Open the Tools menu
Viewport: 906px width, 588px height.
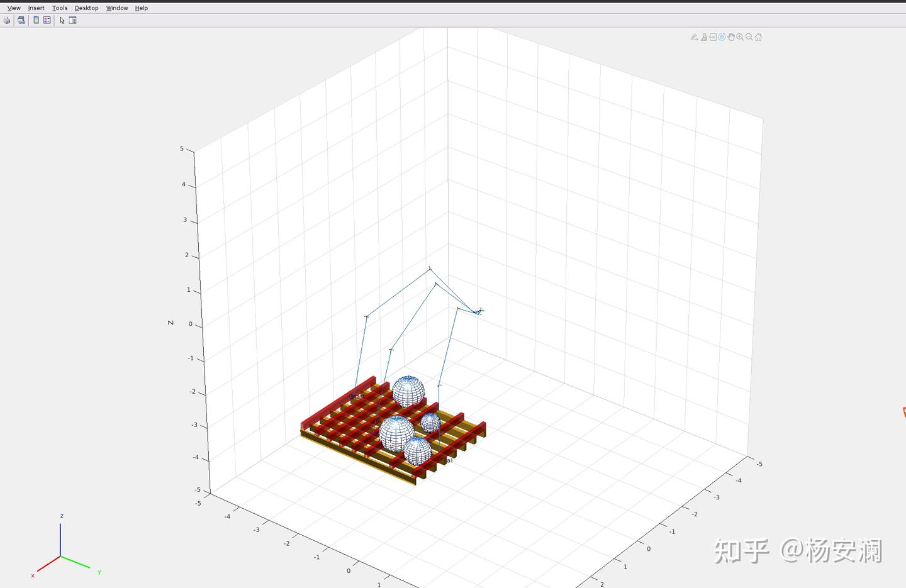[x=60, y=8]
